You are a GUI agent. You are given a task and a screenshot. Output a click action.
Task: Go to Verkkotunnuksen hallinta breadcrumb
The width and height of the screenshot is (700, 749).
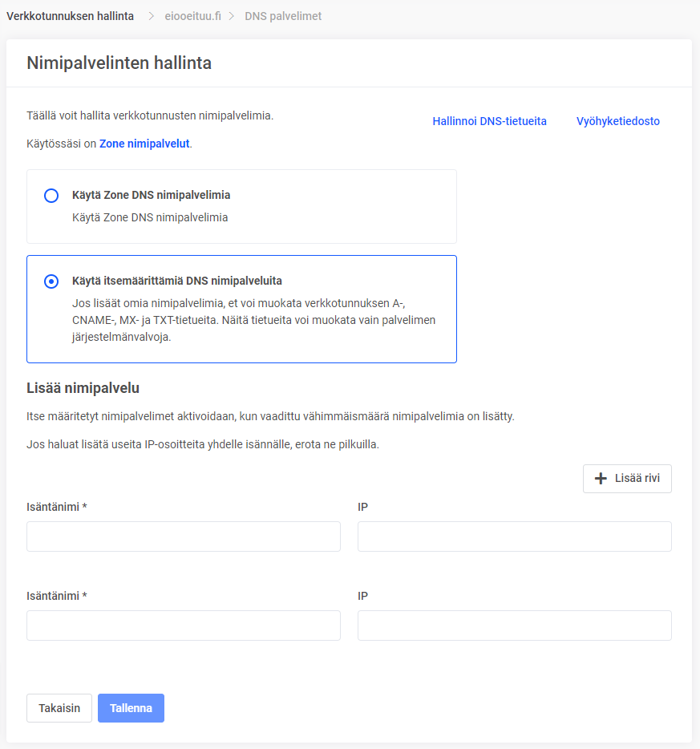click(71, 16)
